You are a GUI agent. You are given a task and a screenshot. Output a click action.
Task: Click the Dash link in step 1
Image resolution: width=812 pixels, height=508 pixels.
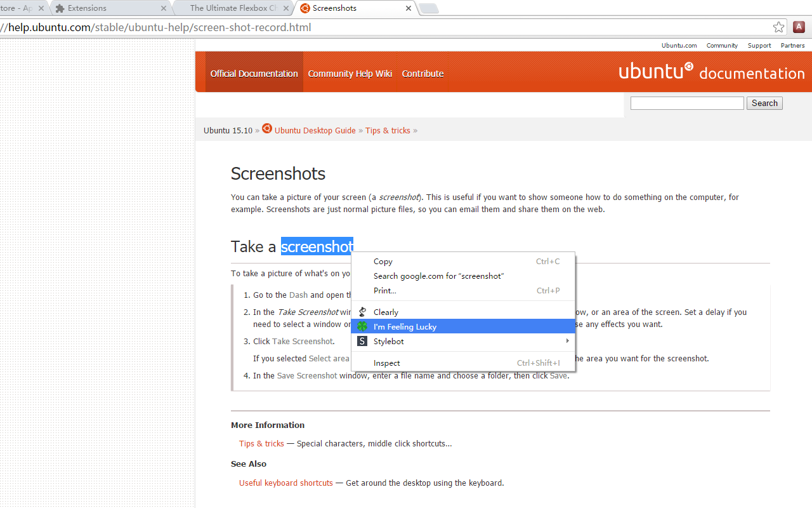(298, 295)
